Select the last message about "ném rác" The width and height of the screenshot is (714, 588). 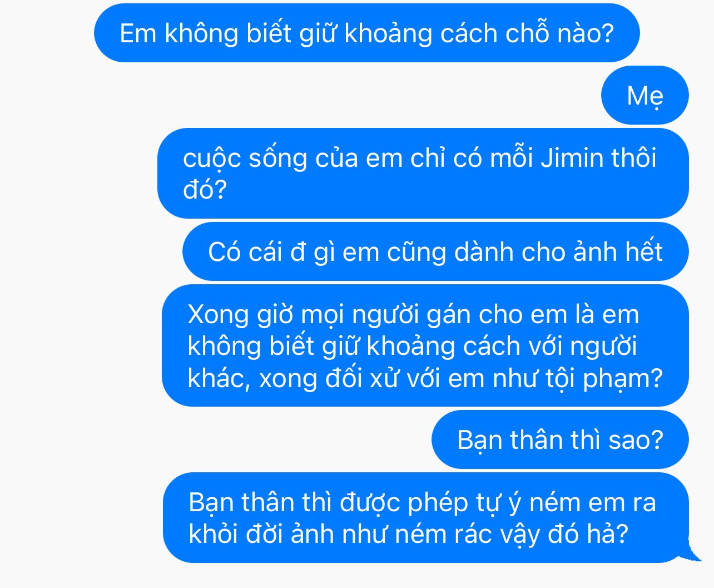[x=426, y=517]
